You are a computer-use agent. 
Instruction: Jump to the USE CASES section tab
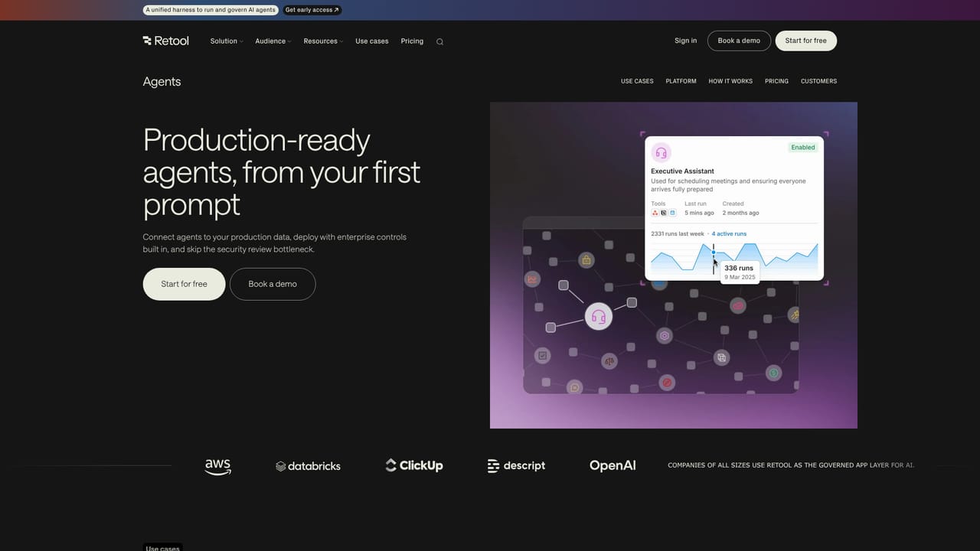637,81
